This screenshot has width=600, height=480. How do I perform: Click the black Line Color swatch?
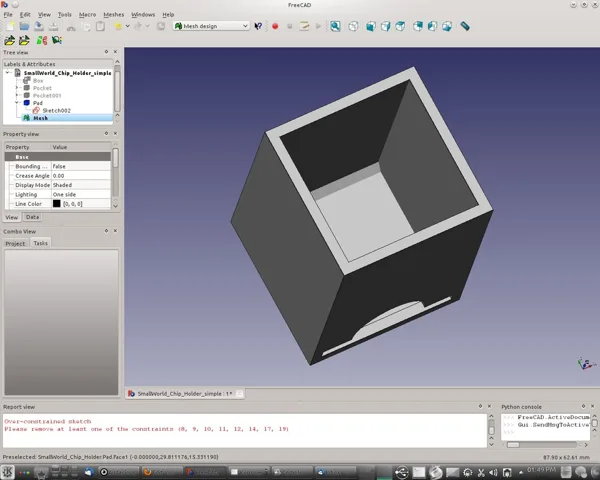coord(57,204)
